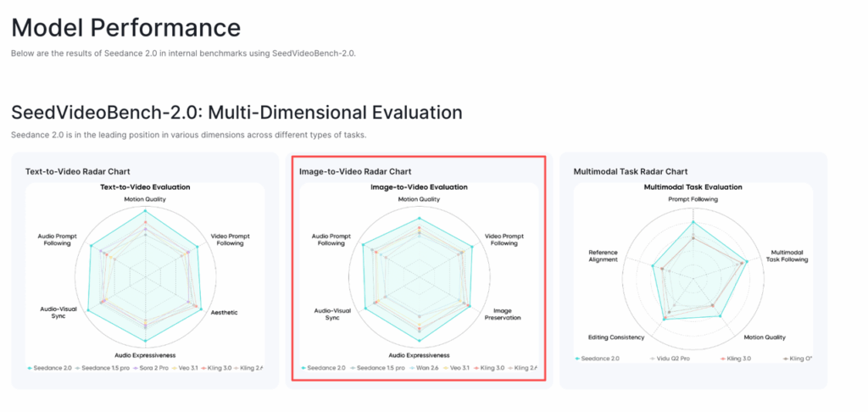Click Audio Prompt Following label in Text-to-Video chart
The height and width of the screenshot is (412, 868).
click(57, 239)
